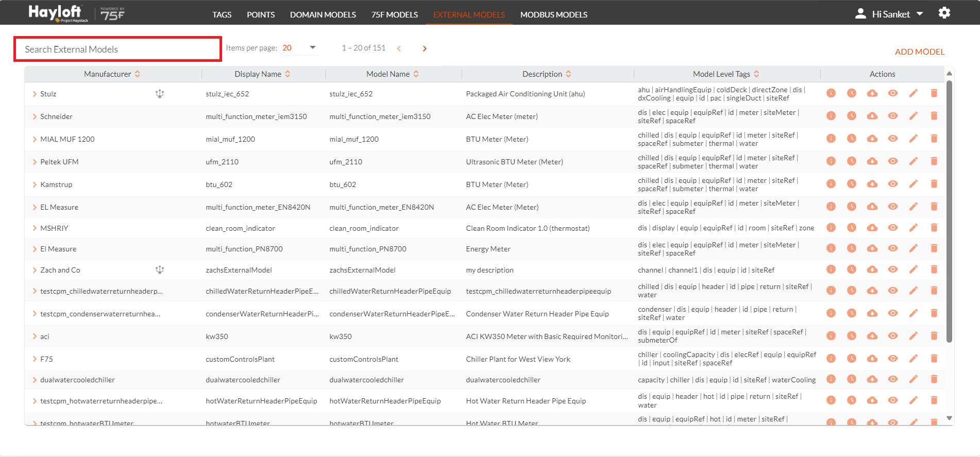The width and height of the screenshot is (980, 457).
Task: Click ADD MODEL button
Action: [x=919, y=52]
